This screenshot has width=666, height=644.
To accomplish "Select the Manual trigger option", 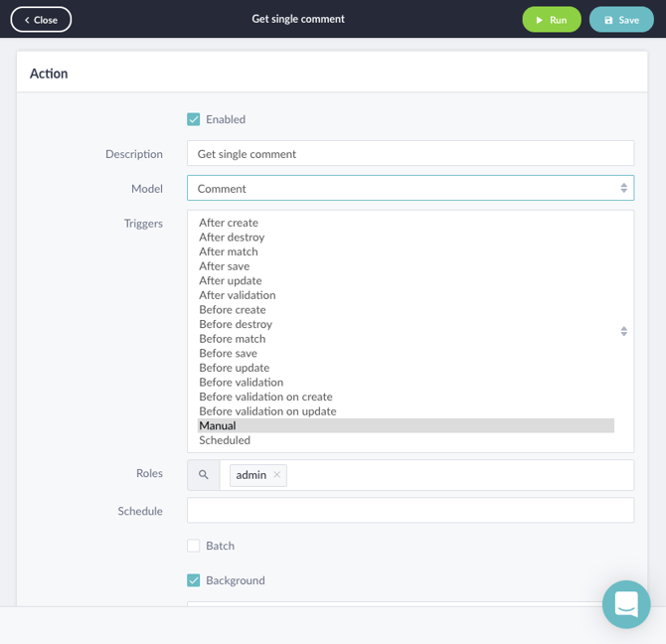I will 218,425.
